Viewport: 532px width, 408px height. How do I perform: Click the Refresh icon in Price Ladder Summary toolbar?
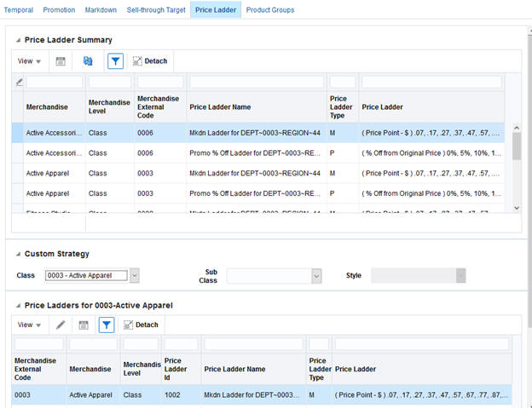pos(88,61)
